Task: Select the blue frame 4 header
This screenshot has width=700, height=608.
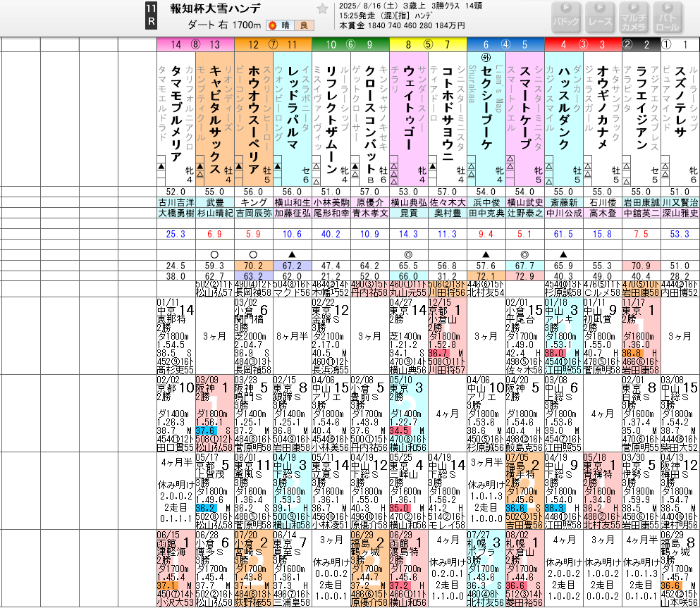Action: tap(505, 44)
